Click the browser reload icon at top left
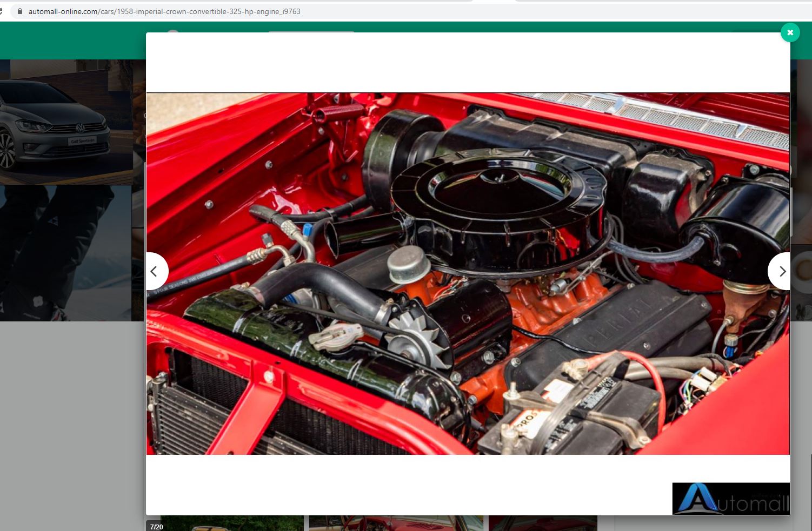 point(2,11)
